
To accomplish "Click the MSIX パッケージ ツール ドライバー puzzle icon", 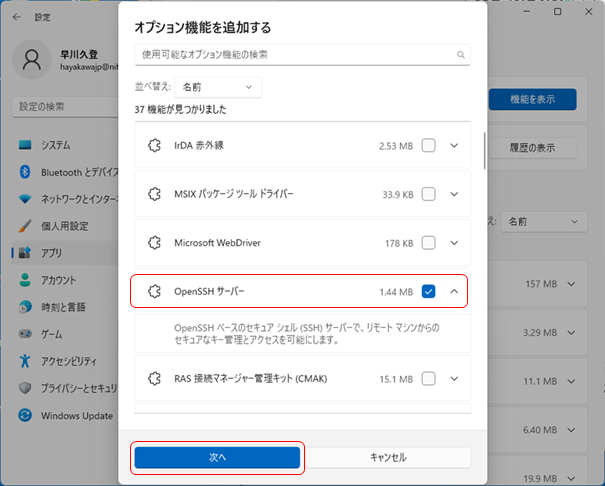I will 155,194.
